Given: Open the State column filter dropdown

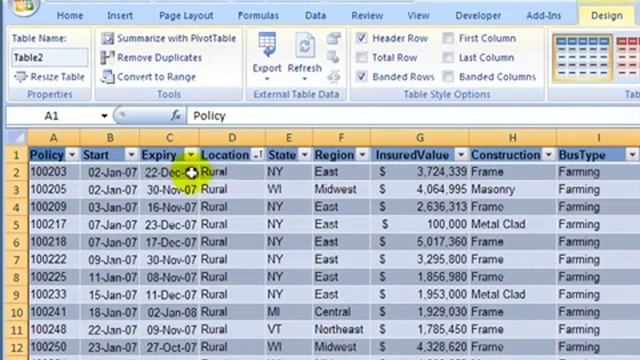Looking at the screenshot, I should point(304,155).
